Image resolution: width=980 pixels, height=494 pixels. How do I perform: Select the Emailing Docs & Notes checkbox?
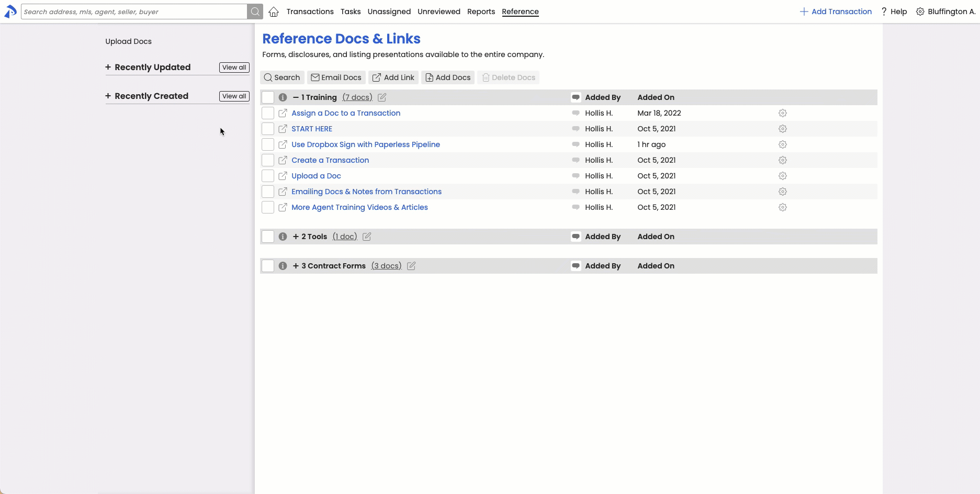pyautogui.click(x=268, y=192)
